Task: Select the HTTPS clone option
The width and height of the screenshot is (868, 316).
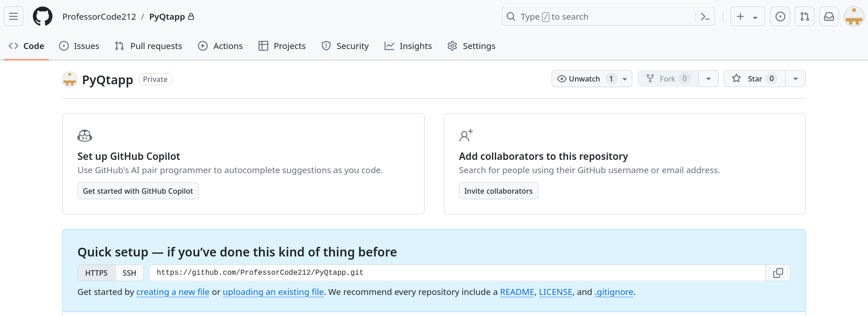Action: pyautogui.click(x=96, y=273)
